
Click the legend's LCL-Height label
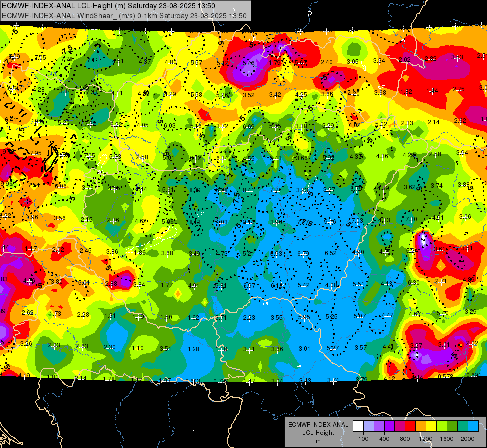pyautogui.click(x=318, y=433)
